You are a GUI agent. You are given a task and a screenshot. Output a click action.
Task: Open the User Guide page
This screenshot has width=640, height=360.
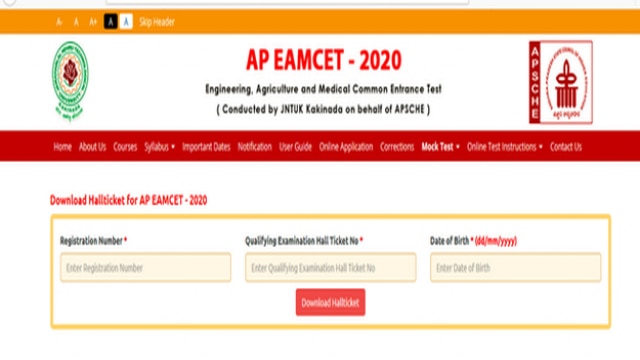[296, 147]
